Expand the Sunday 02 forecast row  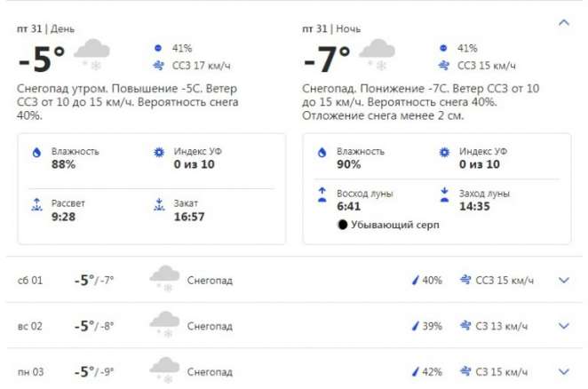(562, 326)
